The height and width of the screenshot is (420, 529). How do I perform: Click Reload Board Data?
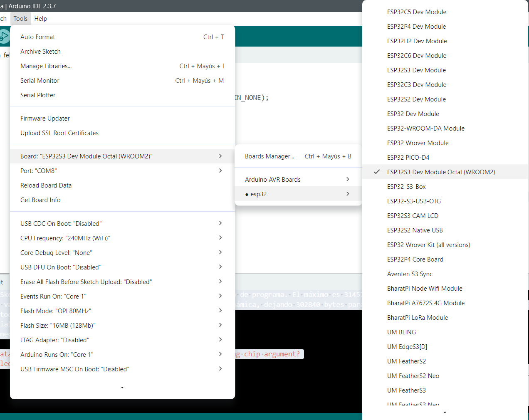tap(122, 185)
